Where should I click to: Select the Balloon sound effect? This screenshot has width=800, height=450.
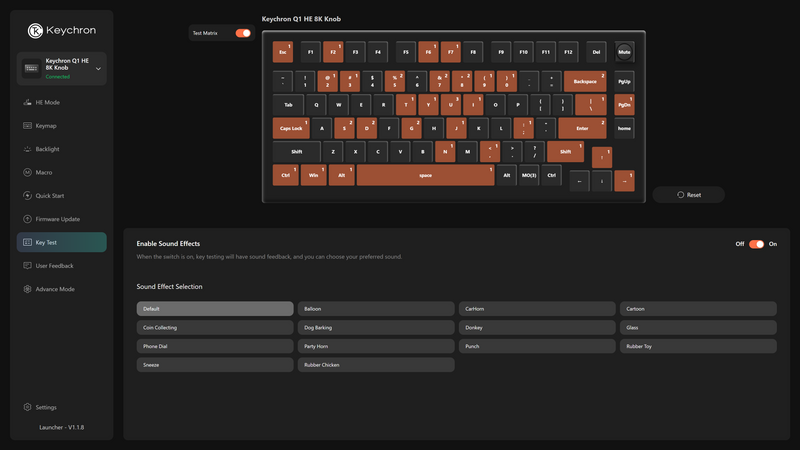[x=376, y=309]
